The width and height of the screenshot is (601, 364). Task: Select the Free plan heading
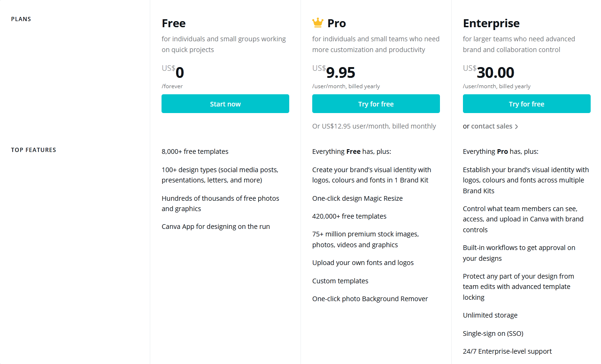[174, 23]
